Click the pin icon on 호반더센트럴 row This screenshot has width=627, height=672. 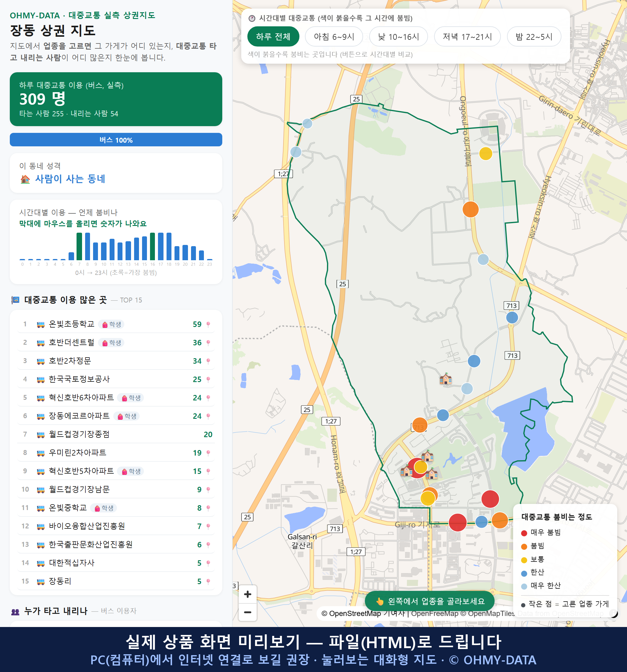208,343
